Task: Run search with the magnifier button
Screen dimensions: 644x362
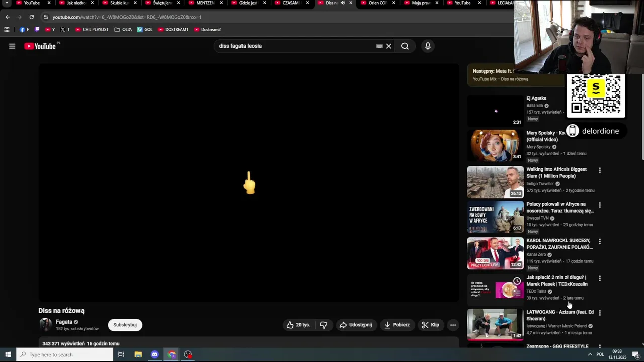Action: pyautogui.click(x=405, y=46)
